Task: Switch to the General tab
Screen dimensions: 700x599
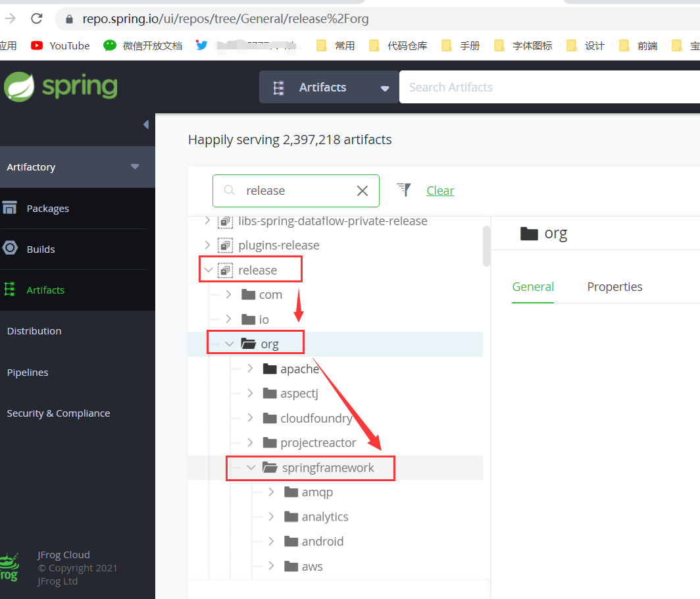Action: [x=533, y=287]
